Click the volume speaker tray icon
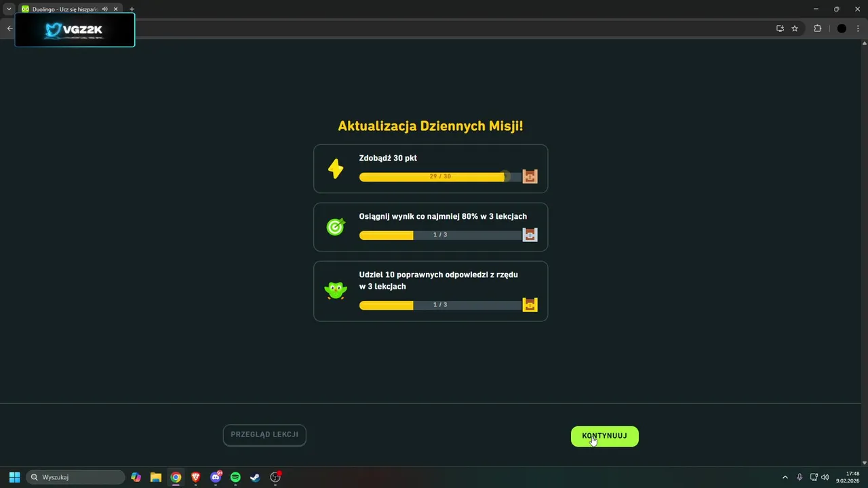The height and width of the screenshot is (488, 868). tap(825, 477)
